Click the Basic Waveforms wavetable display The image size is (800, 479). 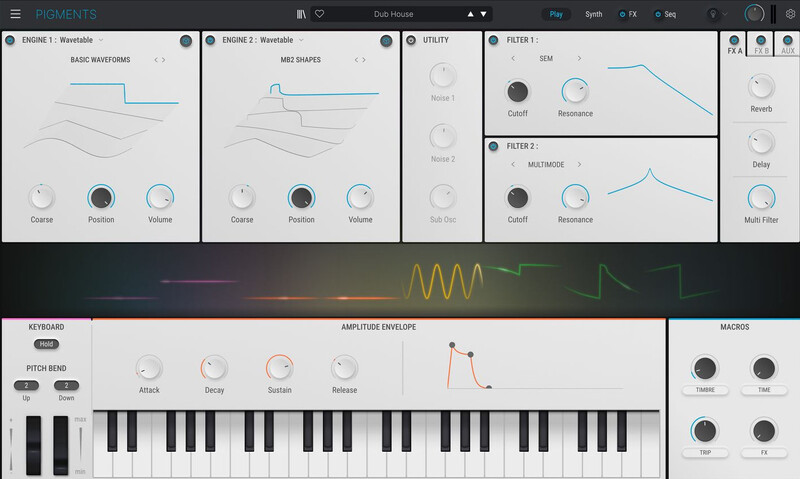click(101, 120)
